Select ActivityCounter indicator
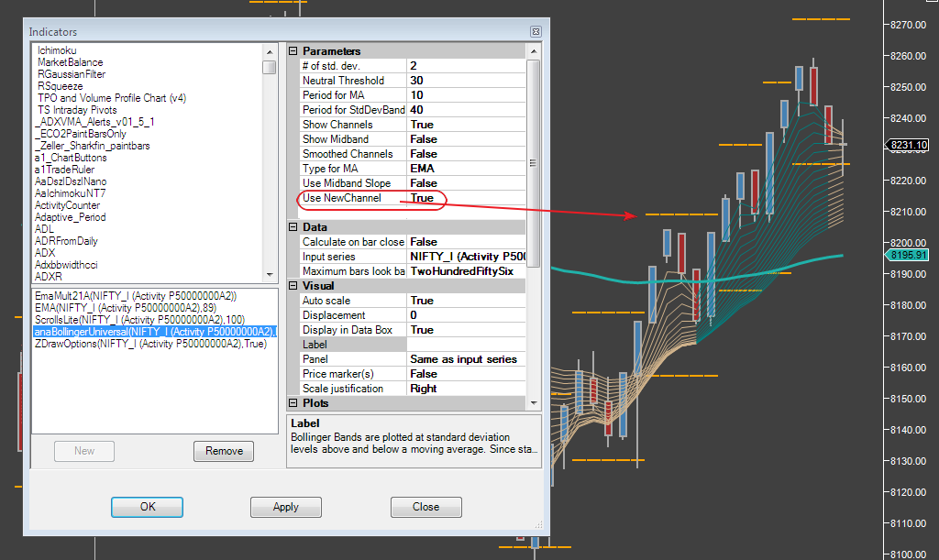The image size is (939, 560). tap(67, 206)
